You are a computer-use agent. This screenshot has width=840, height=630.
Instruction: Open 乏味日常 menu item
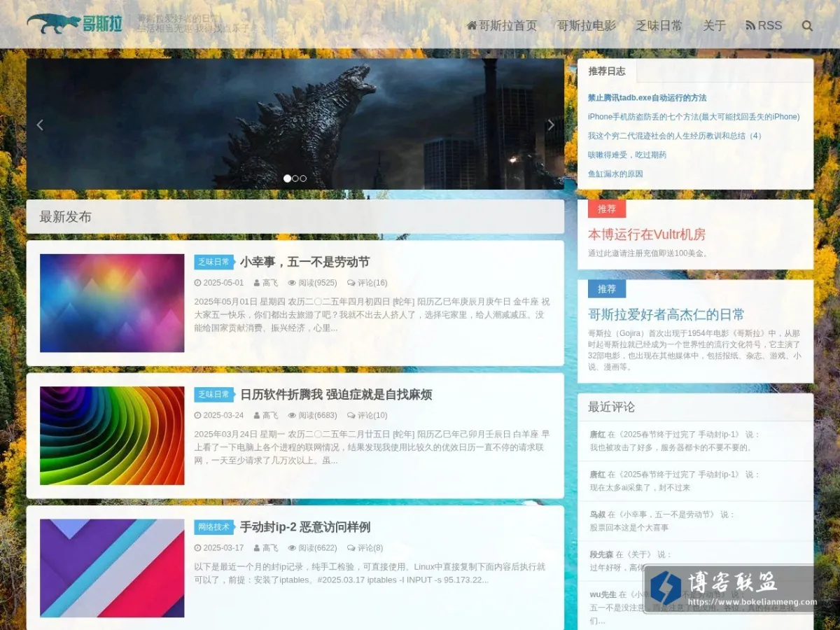(x=659, y=26)
